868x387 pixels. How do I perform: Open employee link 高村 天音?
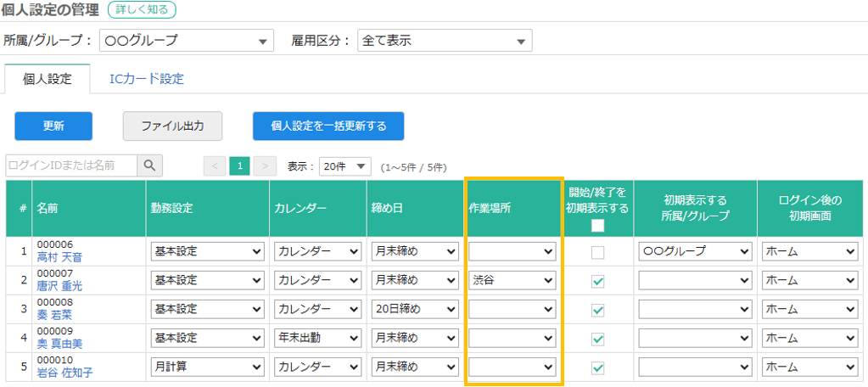coord(59,257)
